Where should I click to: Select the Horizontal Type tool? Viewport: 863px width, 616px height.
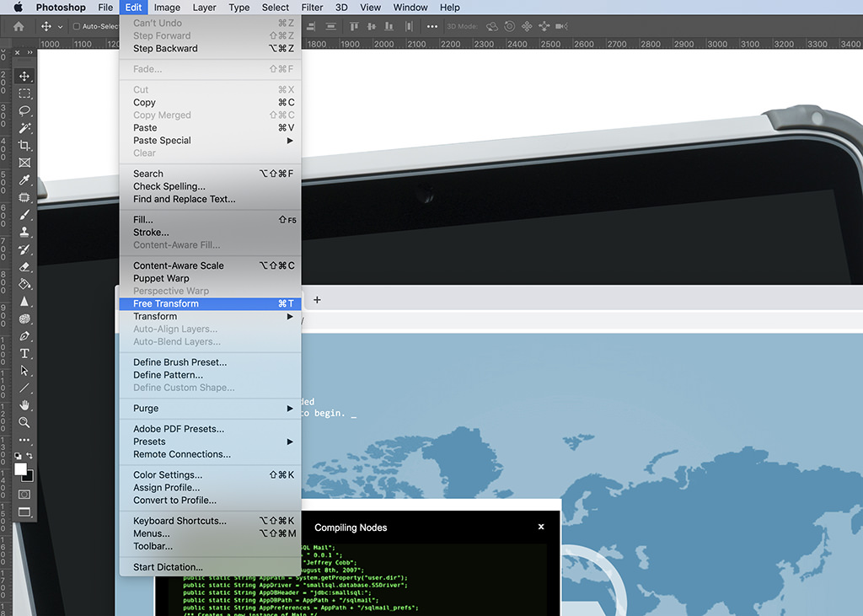tap(24, 353)
